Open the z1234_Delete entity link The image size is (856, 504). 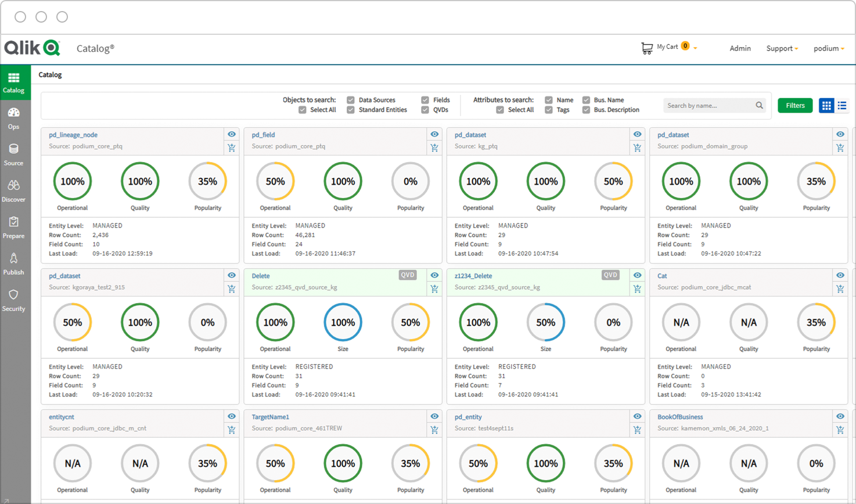coord(473,276)
